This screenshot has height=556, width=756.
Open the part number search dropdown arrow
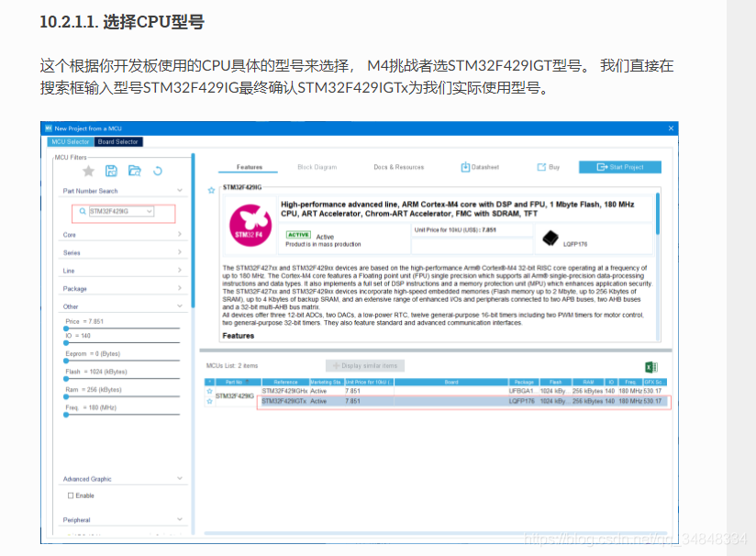150,211
